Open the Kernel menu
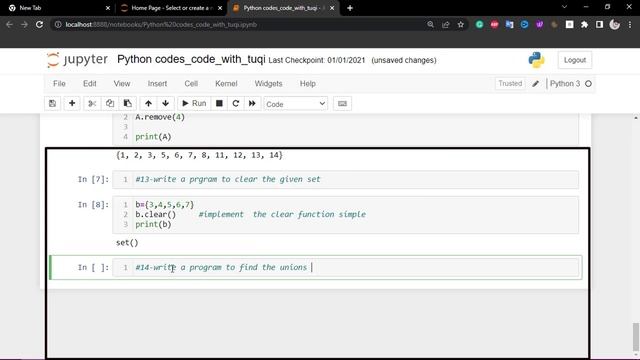The image size is (640, 360). click(226, 84)
